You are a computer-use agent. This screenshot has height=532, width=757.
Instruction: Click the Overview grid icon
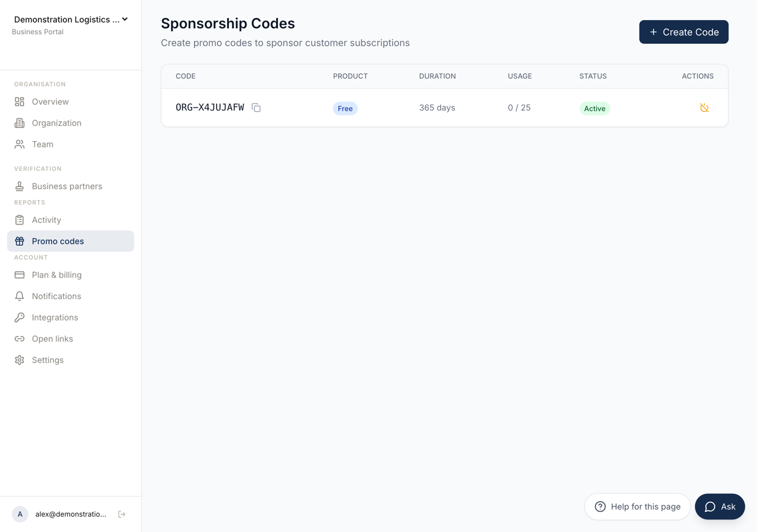pyautogui.click(x=20, y=102)
